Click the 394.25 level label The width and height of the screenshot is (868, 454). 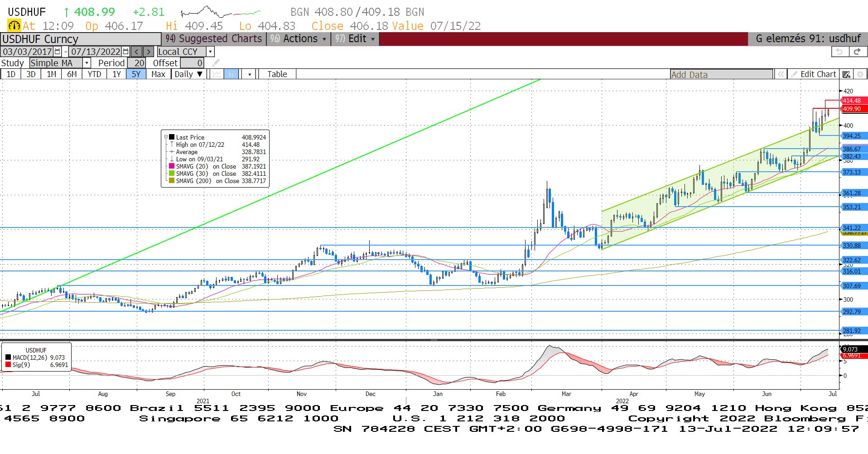854,136
